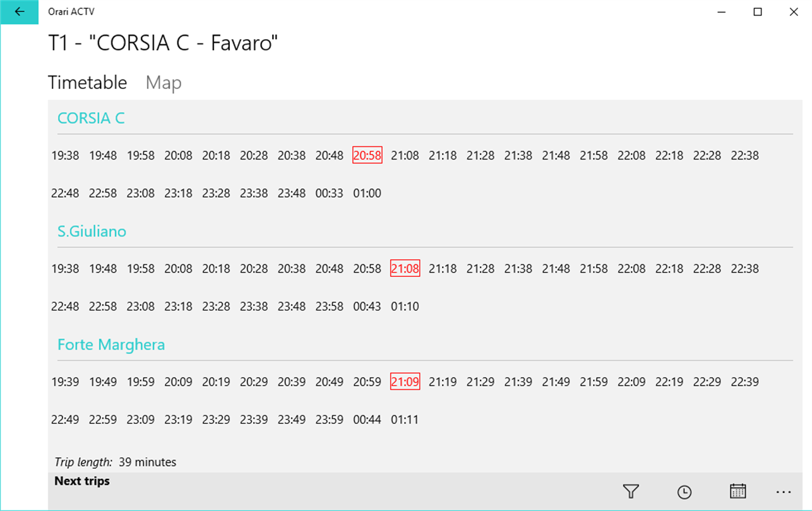This screenshot has height=511, width=812.
Task: Open the filter funnel icon
Action: (631, 491)
